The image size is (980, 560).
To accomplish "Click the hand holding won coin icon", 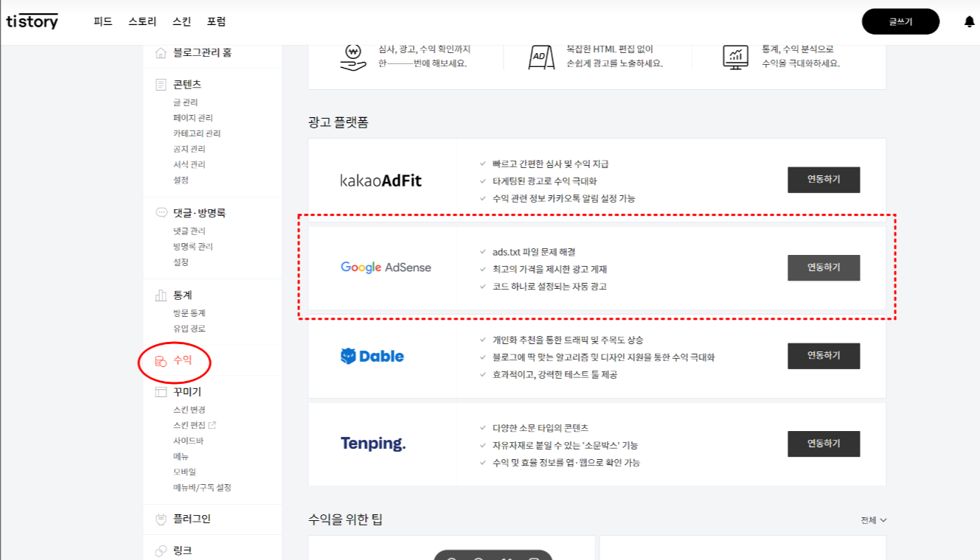I will click(x=353, y=57).
